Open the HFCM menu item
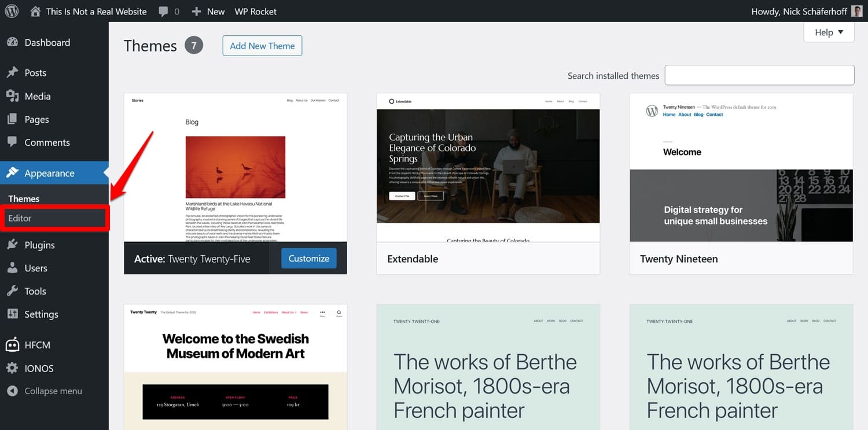Screen dimensions: 868x430 click(37, 345)
